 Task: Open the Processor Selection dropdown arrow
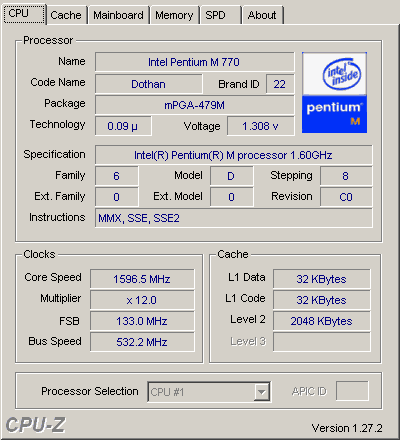click(262, 392)
